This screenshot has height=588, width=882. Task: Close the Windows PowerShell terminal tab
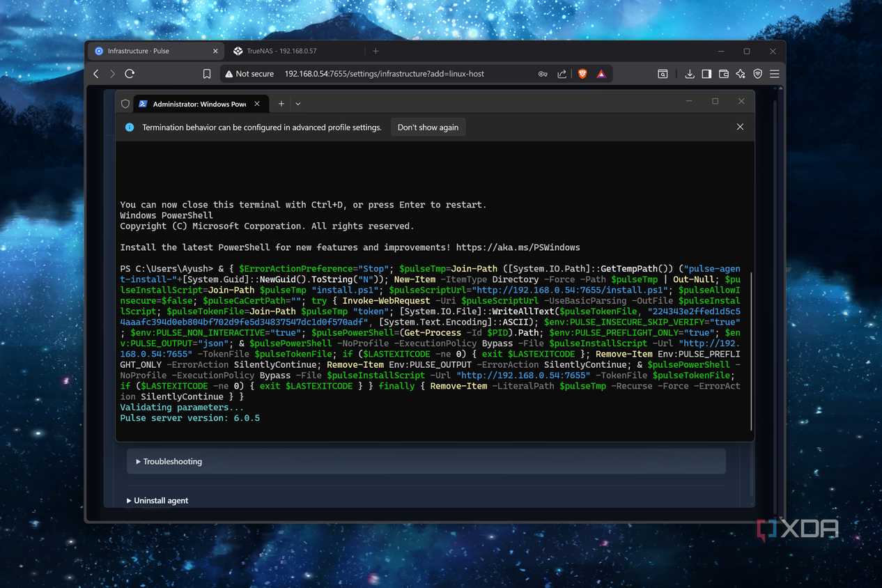(x=257, y=104)
